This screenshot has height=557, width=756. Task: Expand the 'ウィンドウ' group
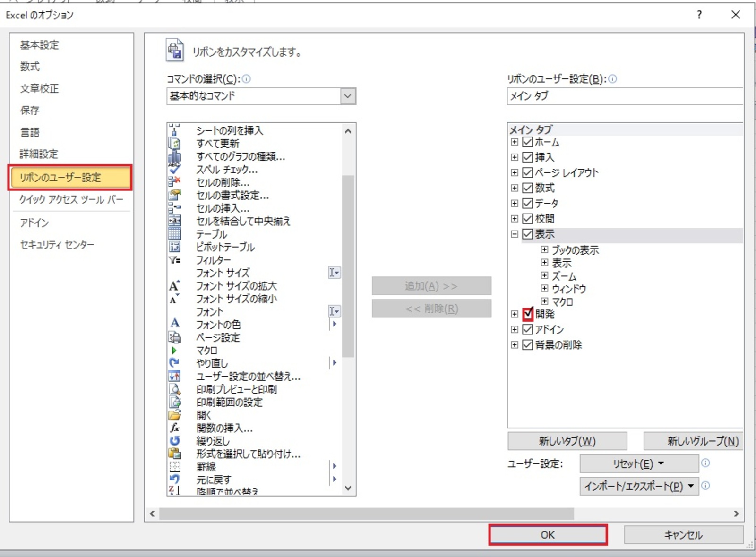[x=544, y=288]
